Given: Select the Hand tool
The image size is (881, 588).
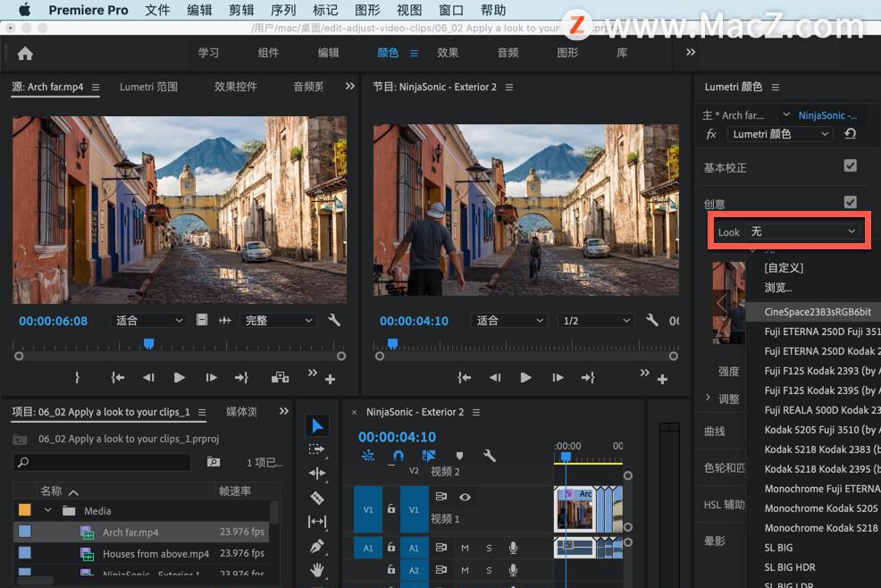Looking at the screenshot, I should (x=317, y=570).
